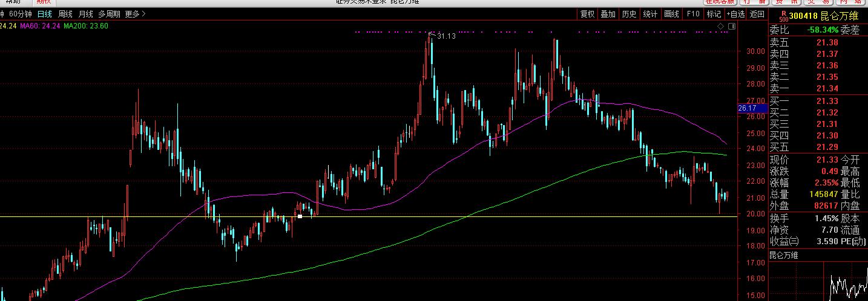
Task: Click 买二 price 21.32
Action: [x=827, y=112]
